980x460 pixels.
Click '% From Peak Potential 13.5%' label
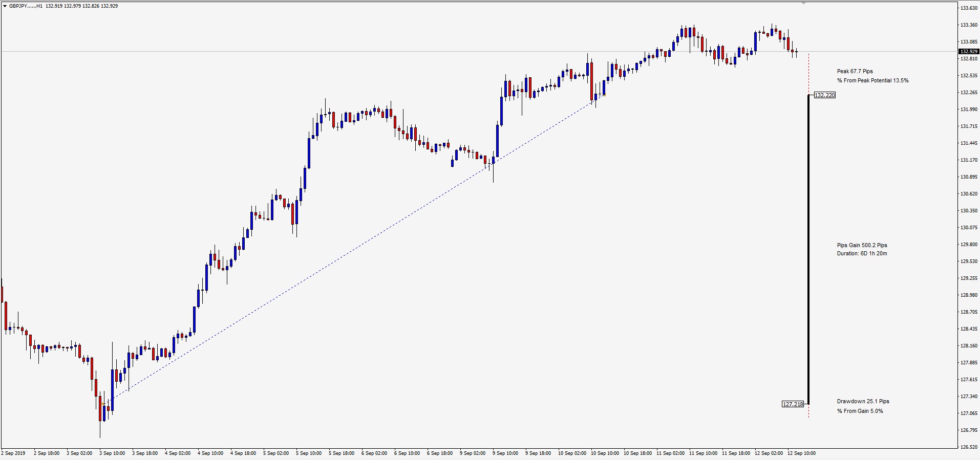pos(873,81)
